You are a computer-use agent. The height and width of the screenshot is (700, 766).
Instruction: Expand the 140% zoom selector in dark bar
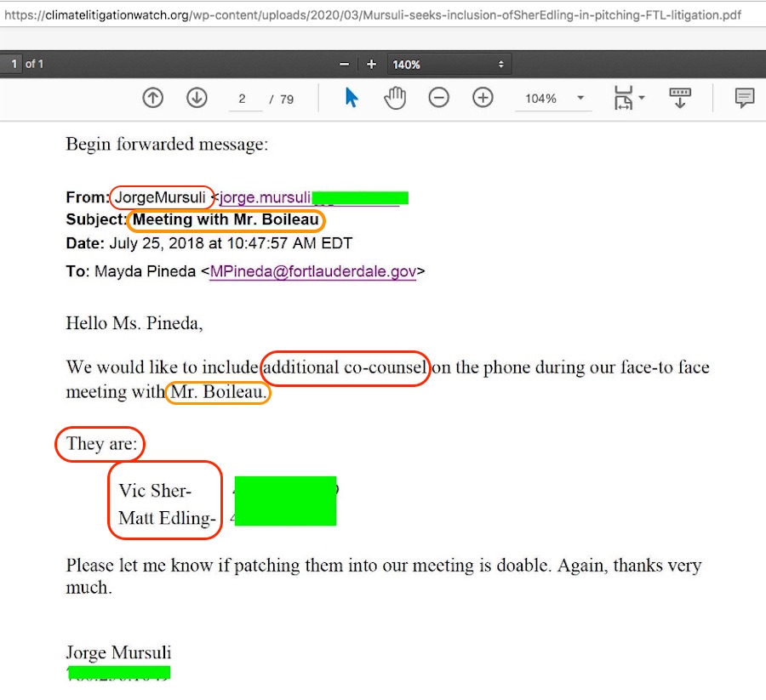pos(449,65)
